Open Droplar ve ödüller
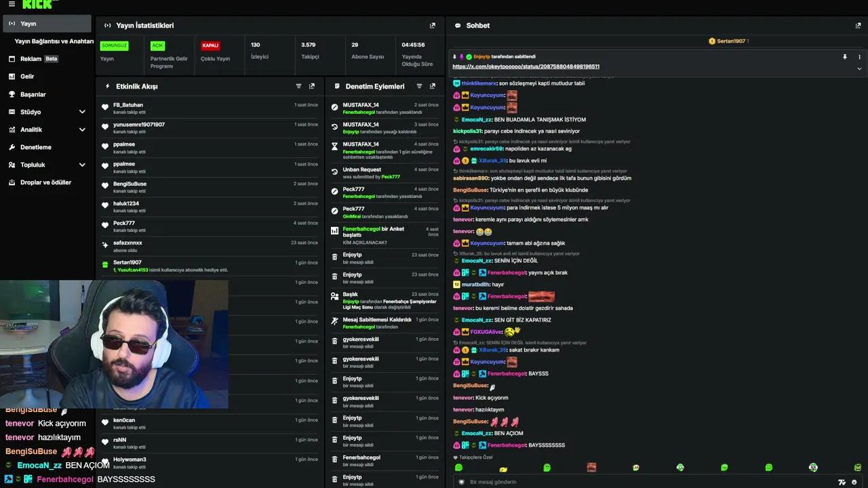 tap(46, 182)
